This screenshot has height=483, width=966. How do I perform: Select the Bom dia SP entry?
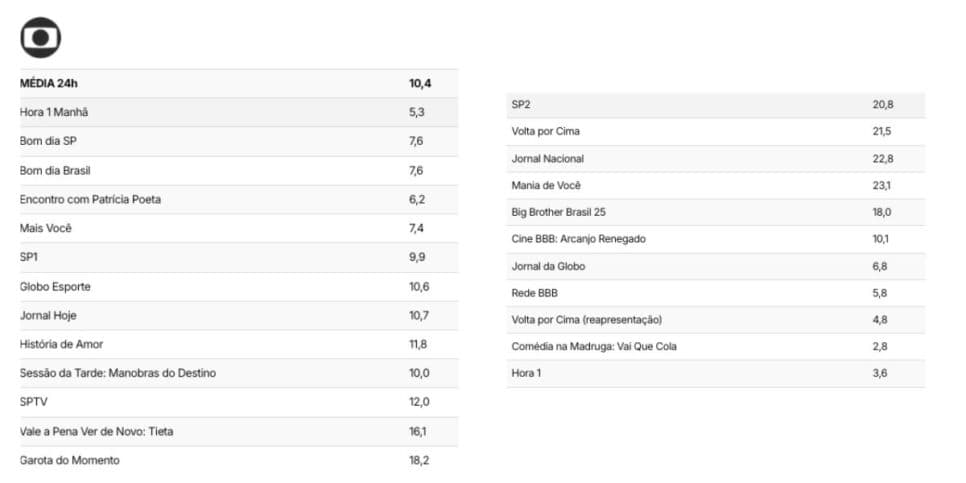click(x=239, y=142)
